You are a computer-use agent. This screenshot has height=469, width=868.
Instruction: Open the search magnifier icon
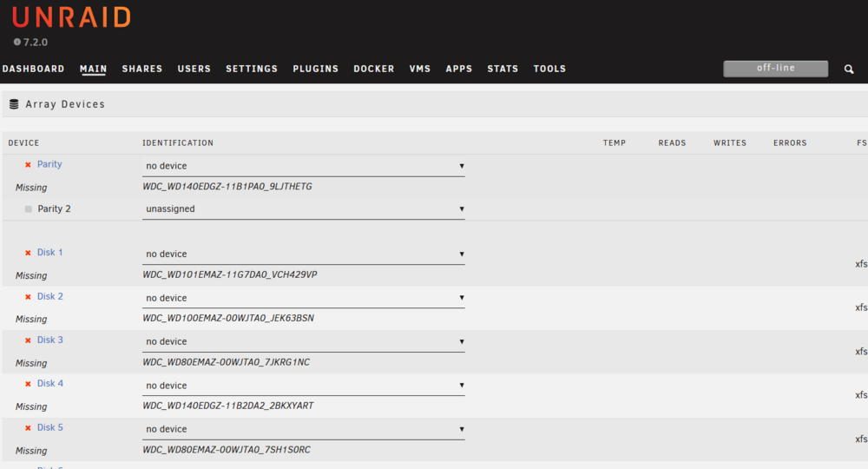849,69
